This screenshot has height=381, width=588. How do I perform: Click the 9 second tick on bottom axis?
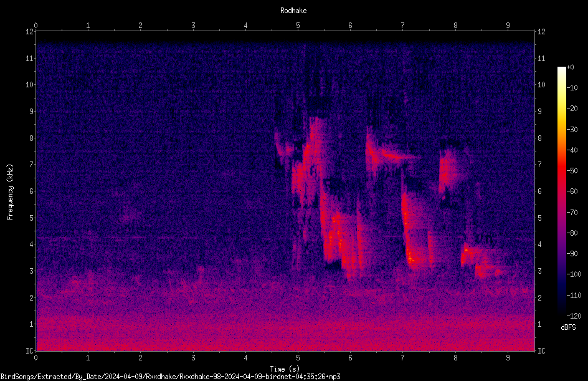click(508, 358)
